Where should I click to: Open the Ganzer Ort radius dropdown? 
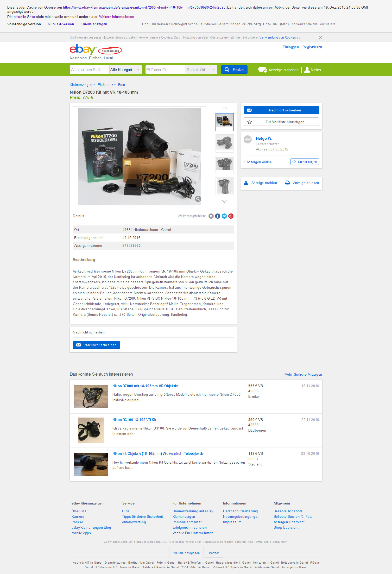click(201, 70)
